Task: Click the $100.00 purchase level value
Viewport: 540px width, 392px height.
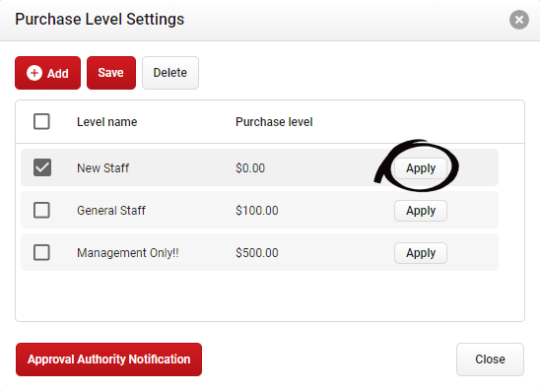Action: (257, 211)
